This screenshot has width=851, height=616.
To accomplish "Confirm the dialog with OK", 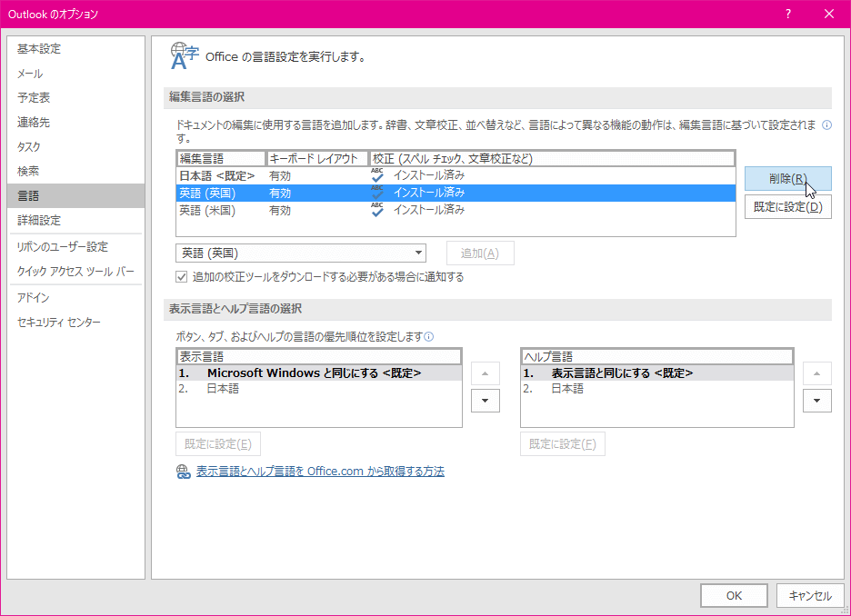I will point(734,596).
